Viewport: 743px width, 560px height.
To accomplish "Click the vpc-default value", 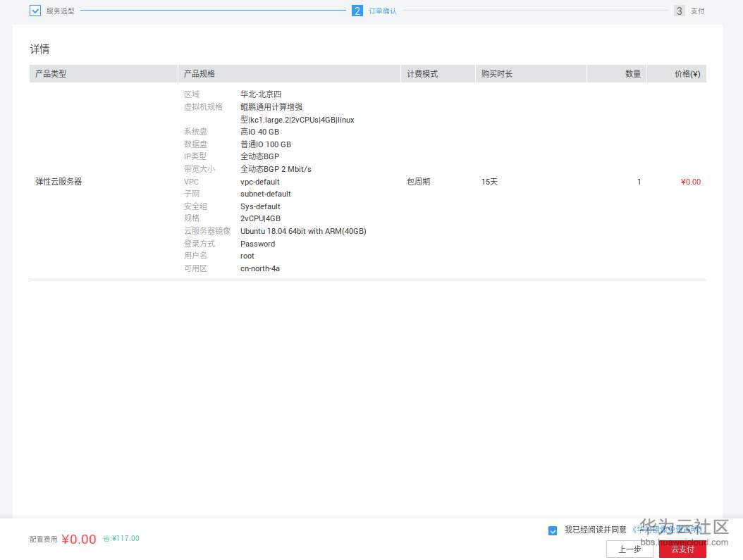I will pos(259,182).
